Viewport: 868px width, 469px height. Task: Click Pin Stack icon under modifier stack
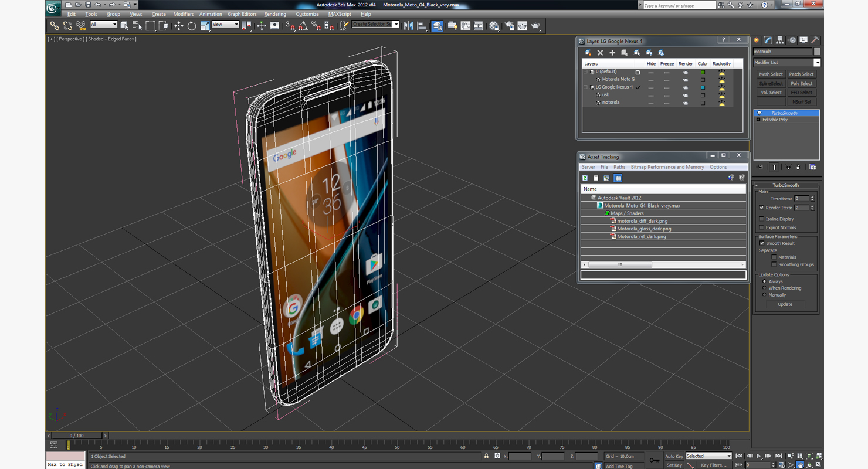click(x=760, y=167)
